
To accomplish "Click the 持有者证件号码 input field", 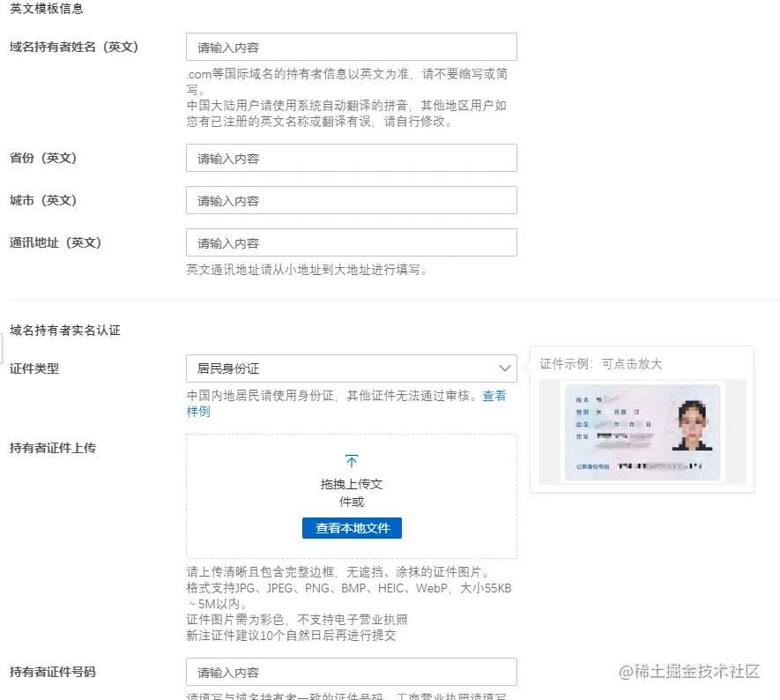I will (x=351, y=672).
